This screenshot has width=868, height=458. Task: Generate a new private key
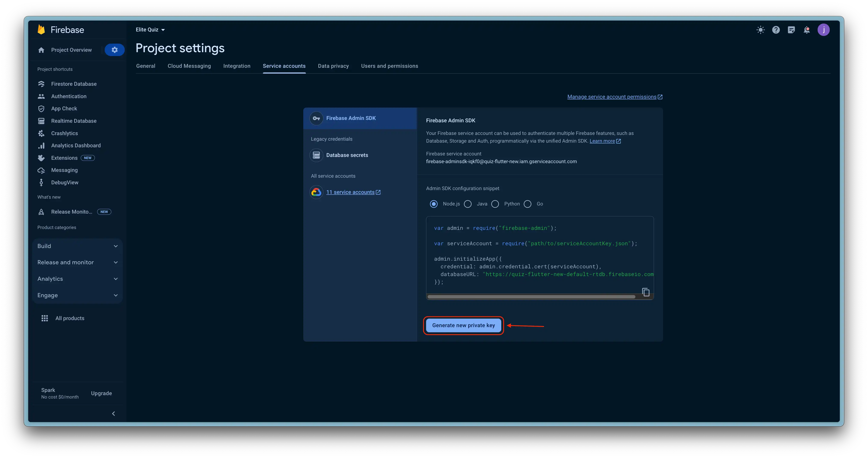click(x=463, y=325)
